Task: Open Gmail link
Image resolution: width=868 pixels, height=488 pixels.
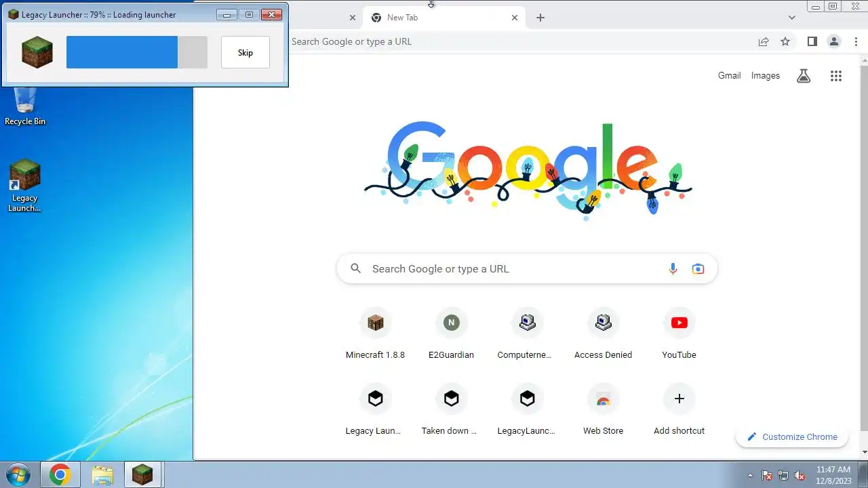Action: (729, 76)
